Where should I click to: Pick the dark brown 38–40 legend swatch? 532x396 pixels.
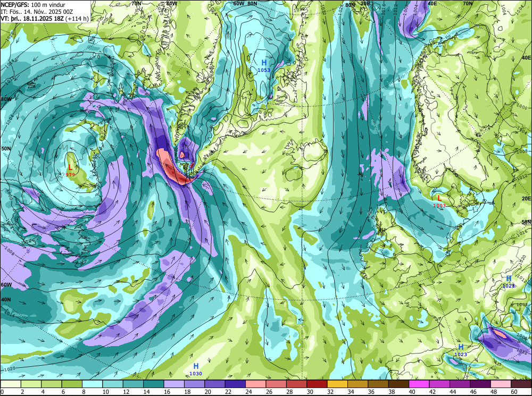pos(398,384)
